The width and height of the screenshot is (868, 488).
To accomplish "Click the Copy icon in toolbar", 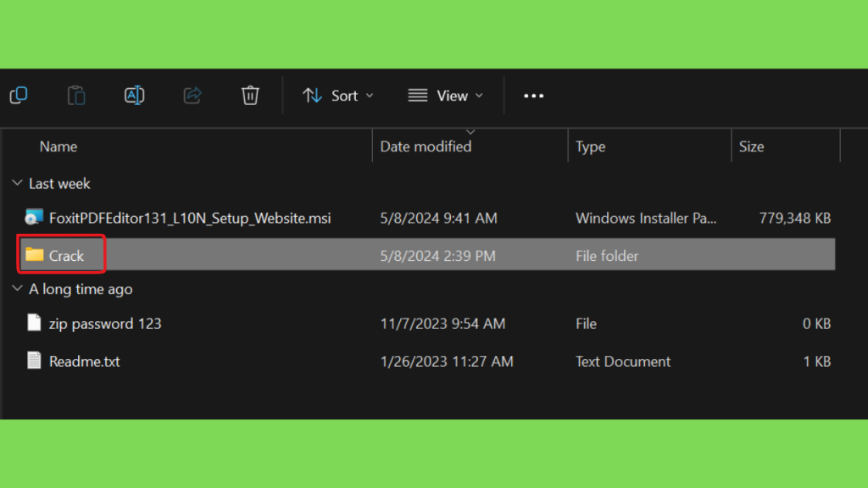I will 19,95.
